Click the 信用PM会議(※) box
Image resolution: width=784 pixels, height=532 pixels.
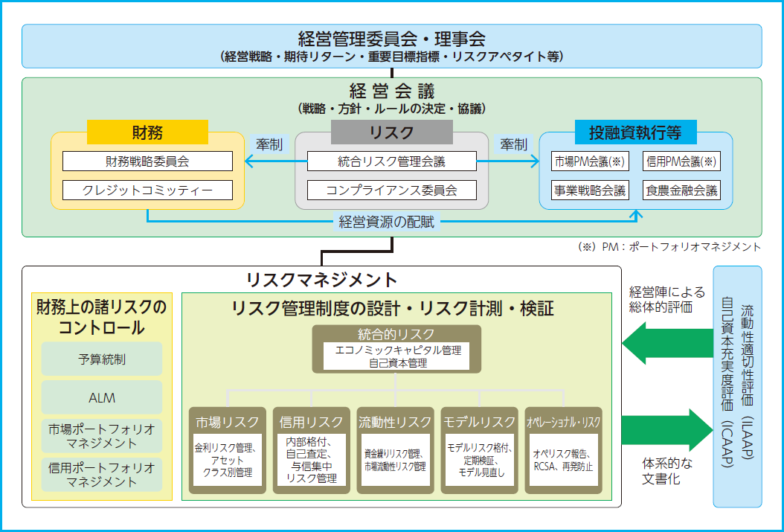coord(681,161)
